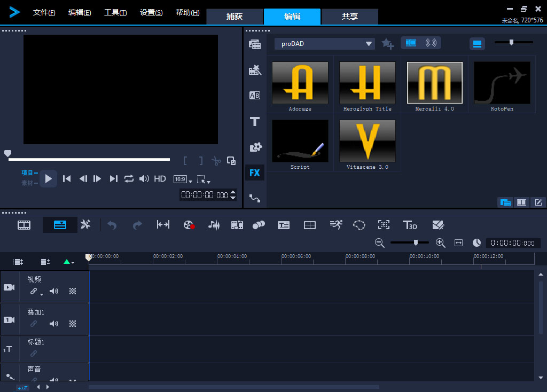Click the preview scrubber bar

pyautogui.click(x=89, y=159)
